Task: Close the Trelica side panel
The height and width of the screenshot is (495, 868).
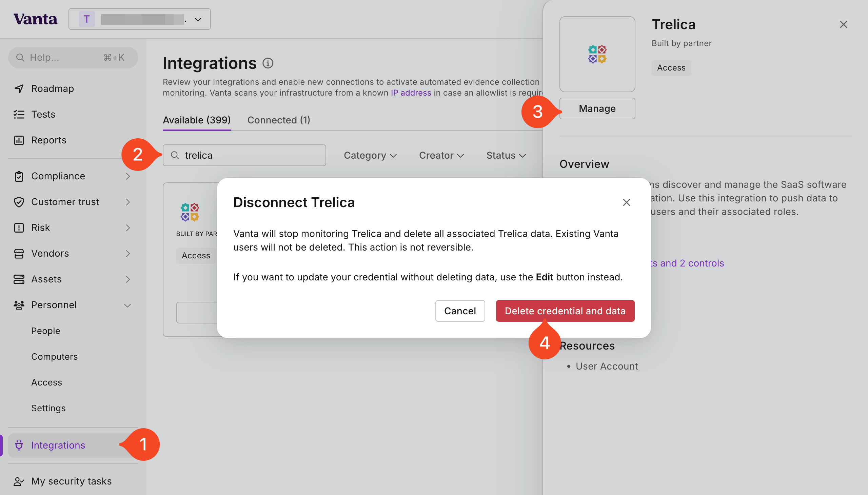Action: click(843, 24)
